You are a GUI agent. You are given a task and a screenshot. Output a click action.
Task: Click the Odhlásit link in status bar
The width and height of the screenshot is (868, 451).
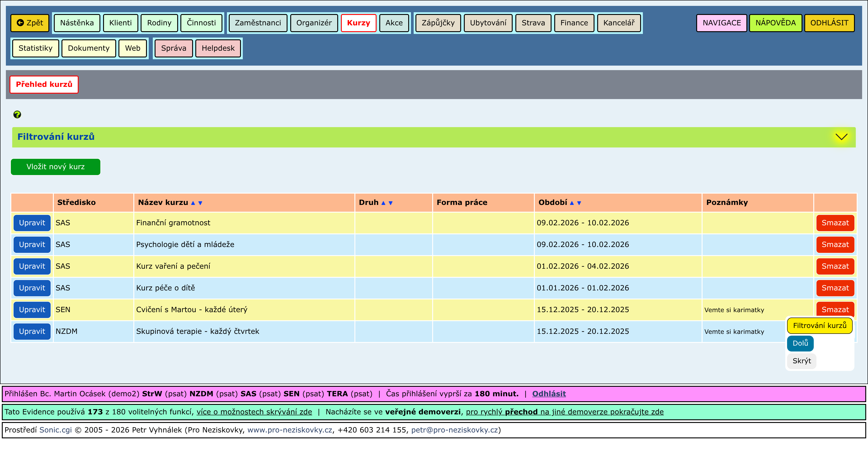pyautogui.click(x=549, y=394)
